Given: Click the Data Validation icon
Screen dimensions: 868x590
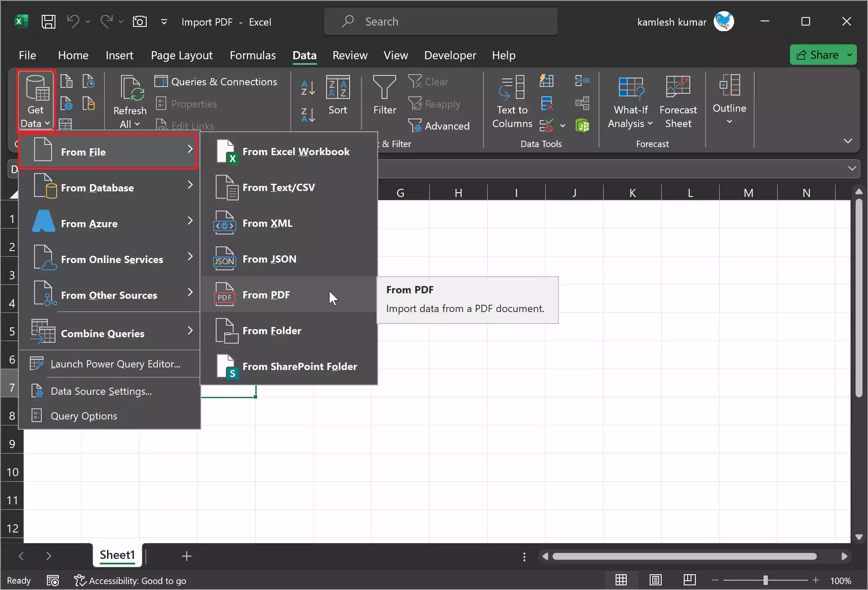Looking at the screenshot, I should click(547, 126).
